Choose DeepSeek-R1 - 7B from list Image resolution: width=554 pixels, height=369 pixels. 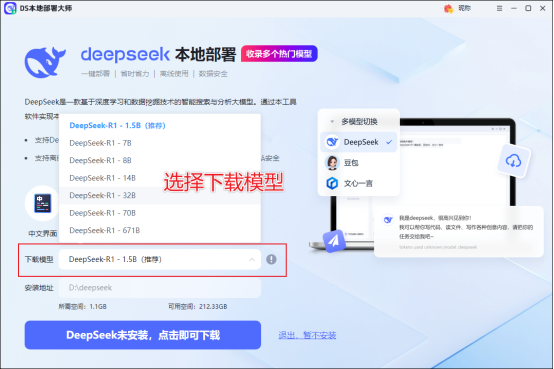tap(160, 143)
